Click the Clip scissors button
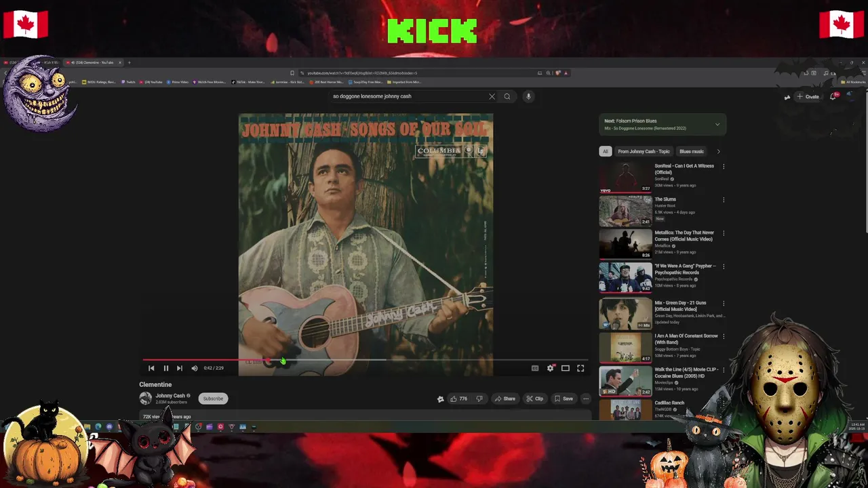 coord(535,399)
